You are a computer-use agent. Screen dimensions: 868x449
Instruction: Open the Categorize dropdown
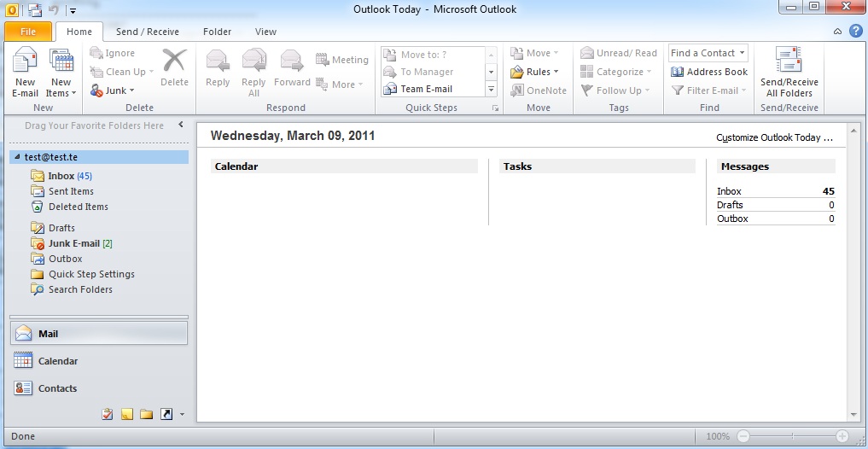pyautogui.click(x=616, y=72)
